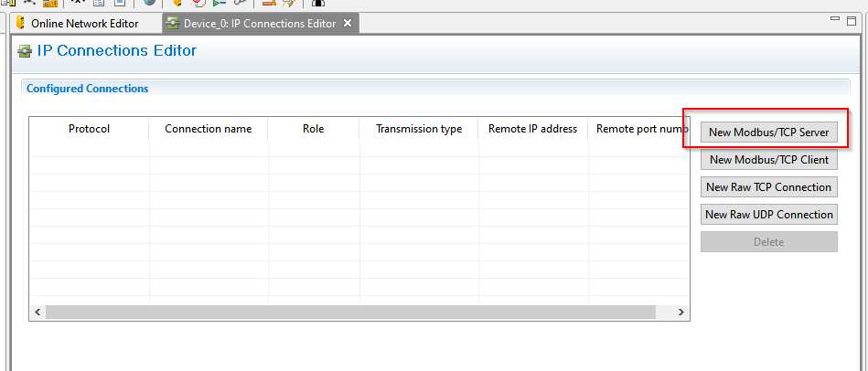Maximize the editor area
This screenshot has height=371, width=868.
[852, 21]
